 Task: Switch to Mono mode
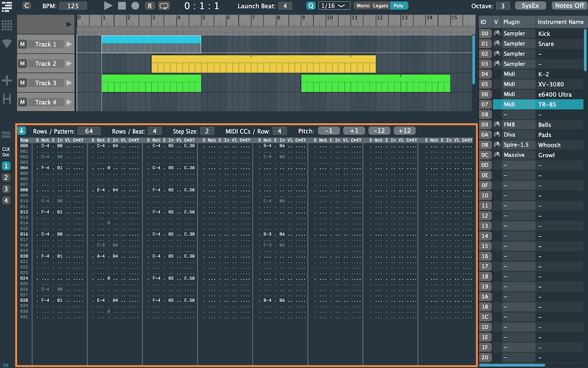tap(362, 5)
